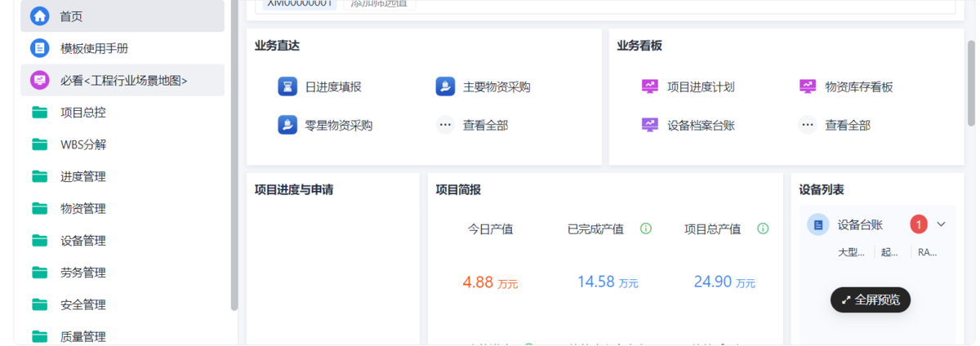Image resolution: width=980 pixels, height=346 pixels.
Task: Click the blue document icon for 设备台账
Action: coord(818,224)
